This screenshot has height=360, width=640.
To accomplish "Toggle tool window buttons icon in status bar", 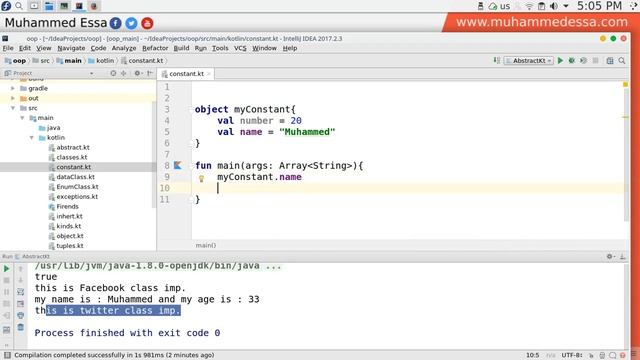I will (7, 355).
